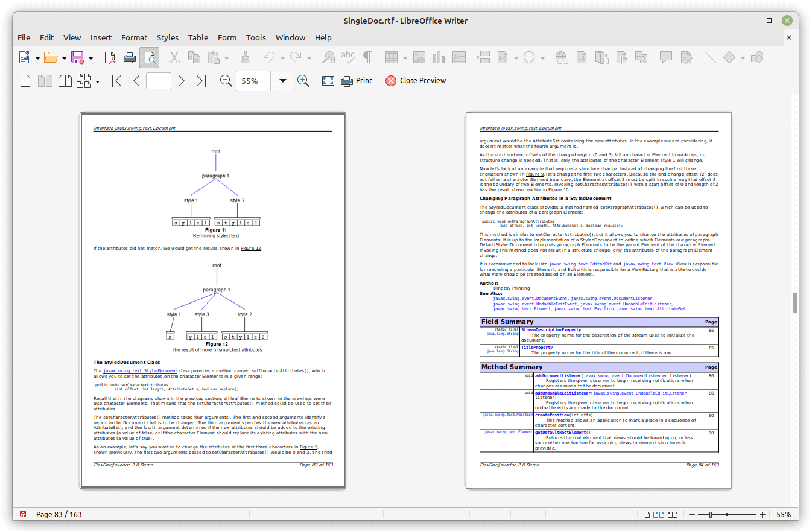Viewport: 812px width, 531px height.
Task: Open the zoom percentage dropdown
Action: click(282, 81)
